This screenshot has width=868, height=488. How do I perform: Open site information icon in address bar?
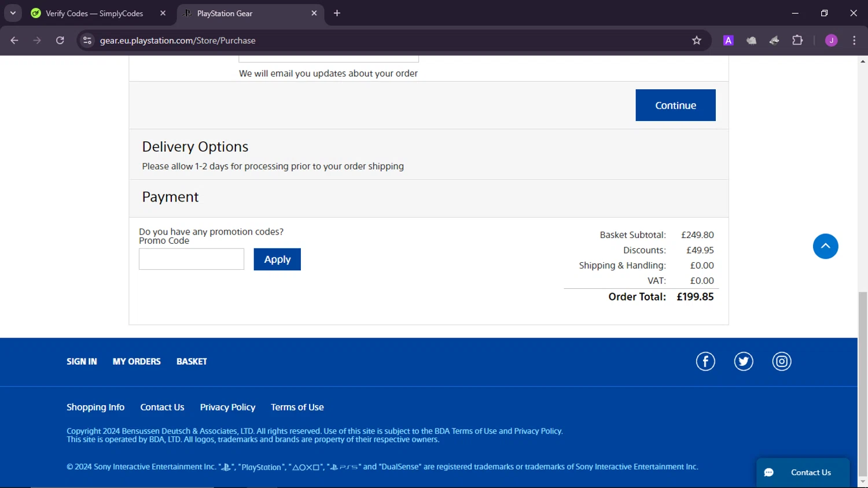pos(87,41)
